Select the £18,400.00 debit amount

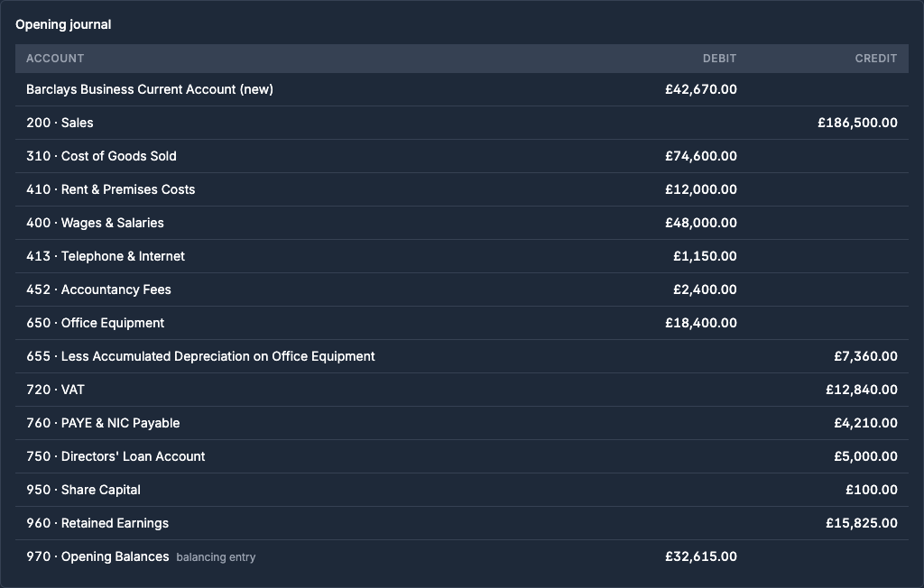(x=700, y=323)
